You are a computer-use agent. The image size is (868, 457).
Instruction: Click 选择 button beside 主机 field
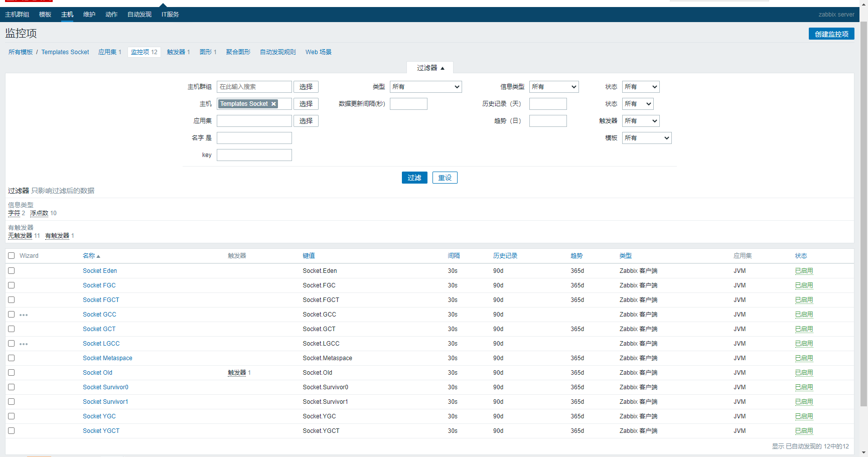tap(306, 104)
